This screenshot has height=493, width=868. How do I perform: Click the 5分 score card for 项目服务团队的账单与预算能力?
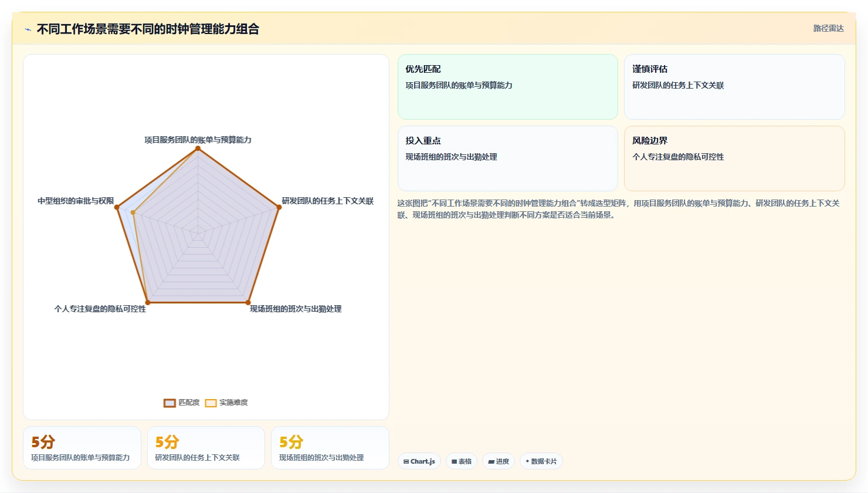pos(82,448)
